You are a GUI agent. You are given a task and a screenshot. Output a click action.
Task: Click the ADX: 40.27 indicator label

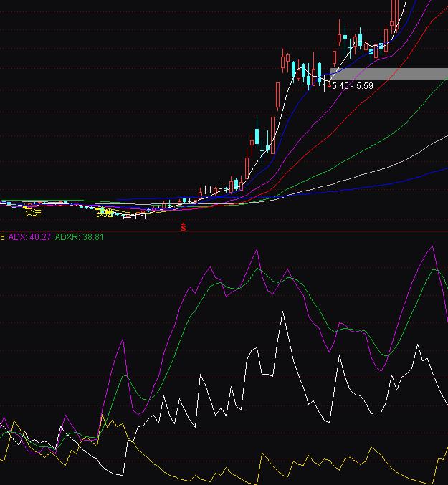click(x=29, y=237)
